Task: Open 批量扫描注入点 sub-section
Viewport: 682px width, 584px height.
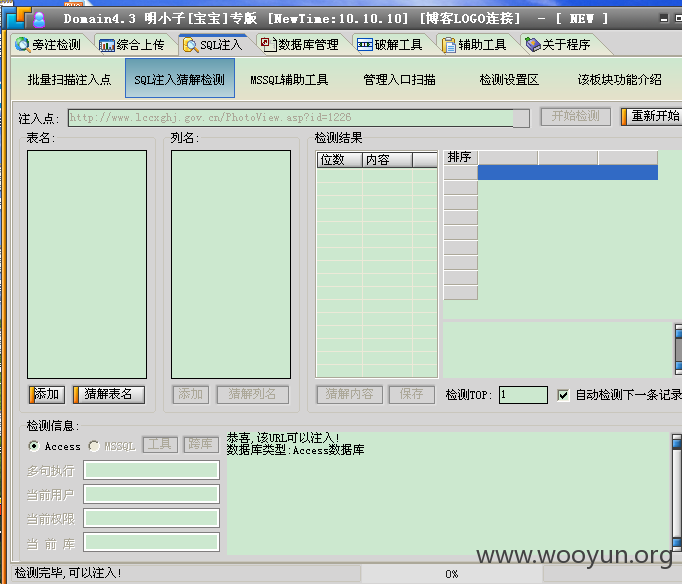Action: point(70,80)
